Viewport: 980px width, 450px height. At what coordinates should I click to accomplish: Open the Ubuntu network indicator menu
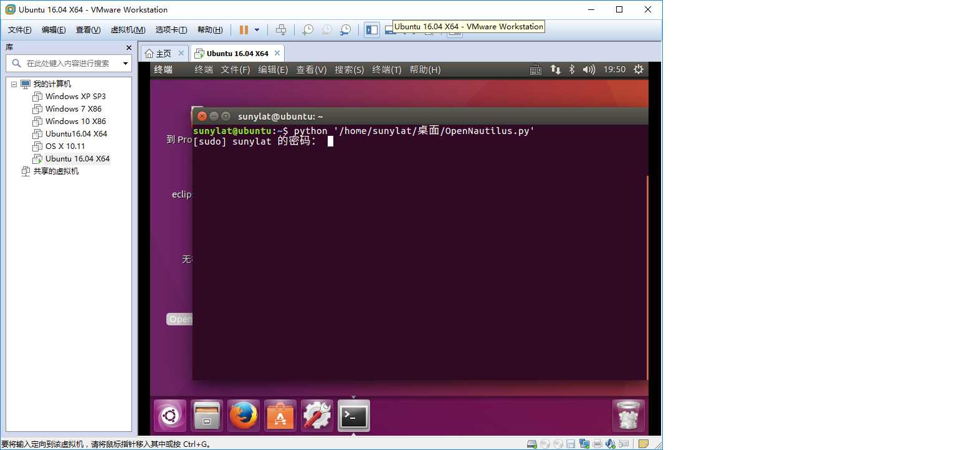tap(556, 70)
